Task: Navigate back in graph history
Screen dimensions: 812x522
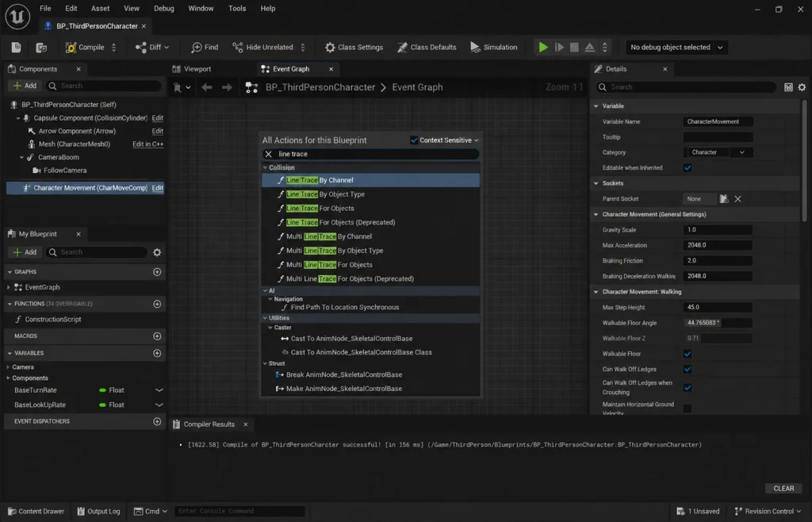Action: [207, 87]
